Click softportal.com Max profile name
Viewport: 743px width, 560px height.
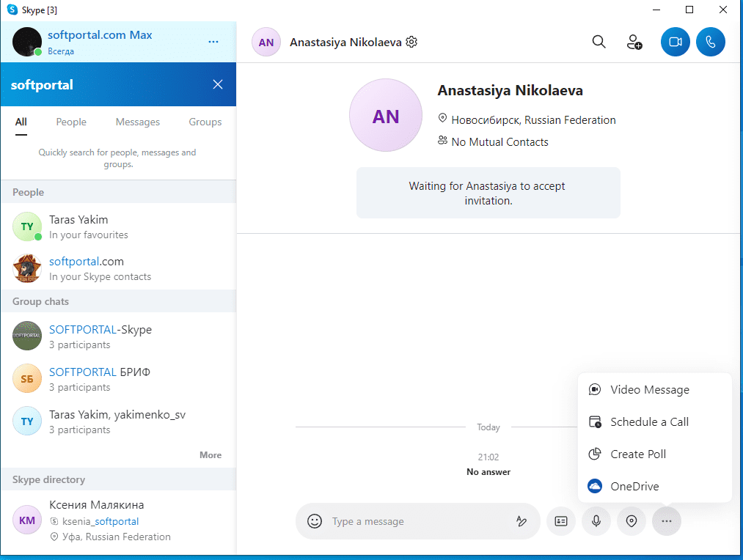pos(100,35)
